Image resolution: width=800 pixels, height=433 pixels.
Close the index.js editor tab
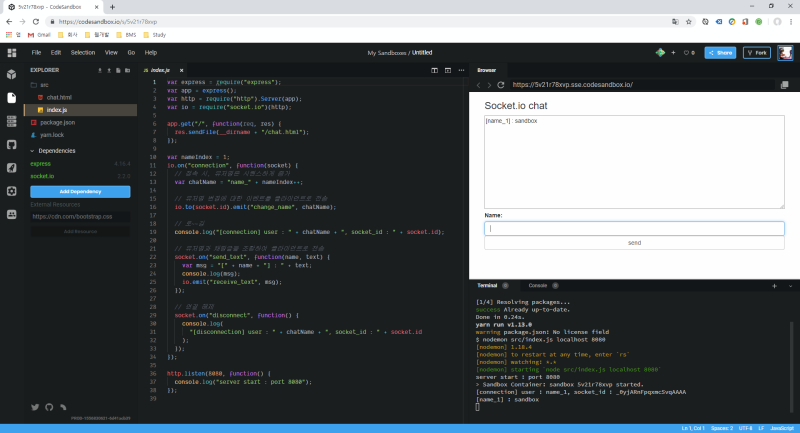click(x=181, y=70)
